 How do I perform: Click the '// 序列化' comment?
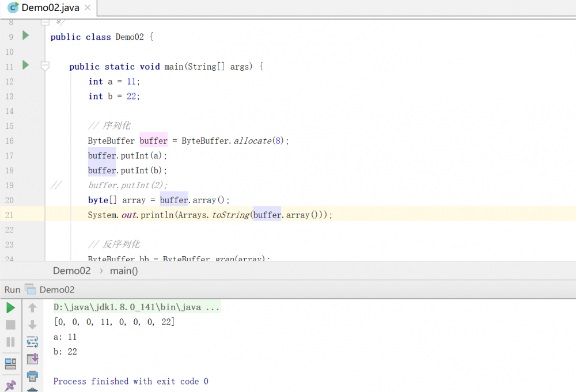(109, 126)
